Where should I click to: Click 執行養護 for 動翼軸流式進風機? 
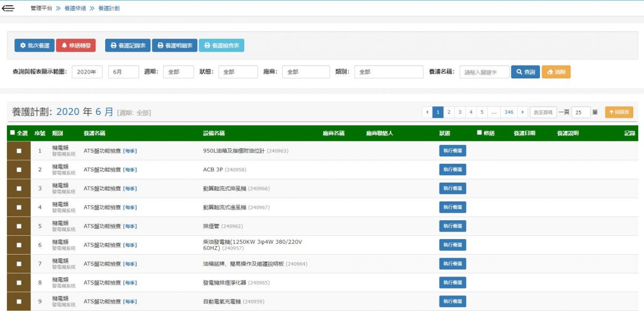(x=452, y=207)
